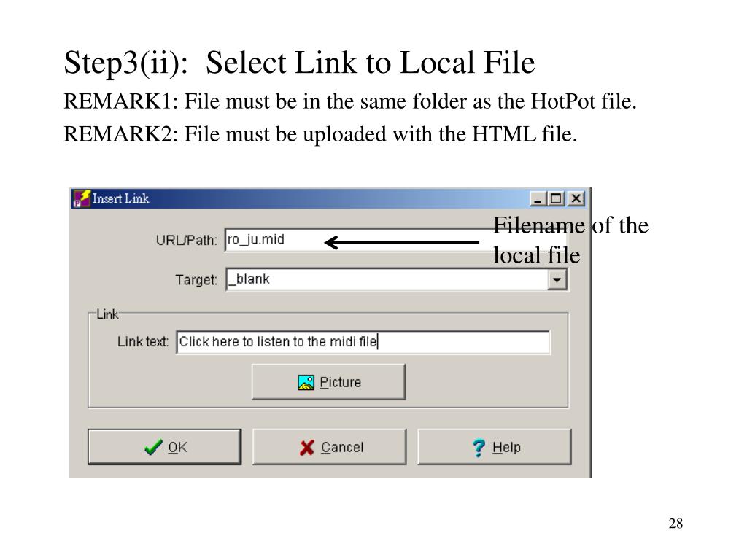Maximize the Insert Link window
The image size is (747, 560).
pos(555,198)
